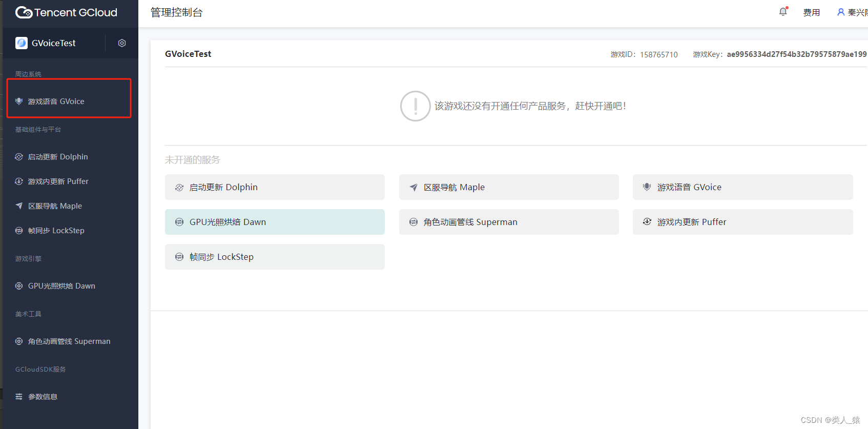Click the microphone icon beside 游戏语音 GVoice in sidebar
This screenshot has height=429, width=868.
point(19,101)
